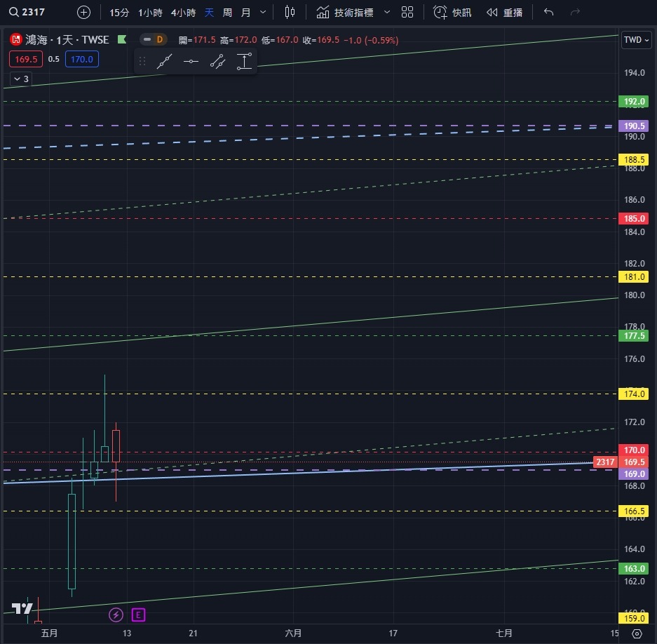Open the indicator templates dropdown arrow

tap(386, 13)
